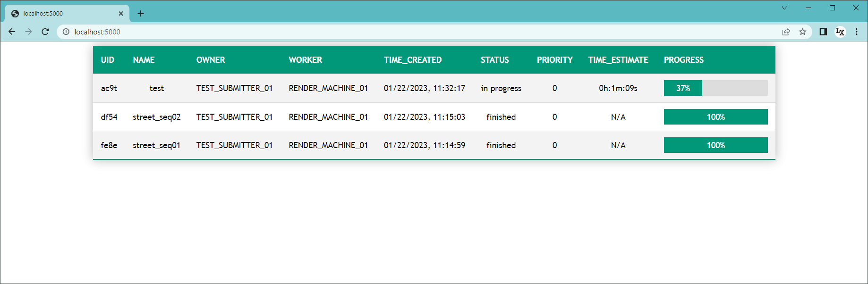Click the PRIORITY column header
The image size is (868, 284).
tap(555, 60)
